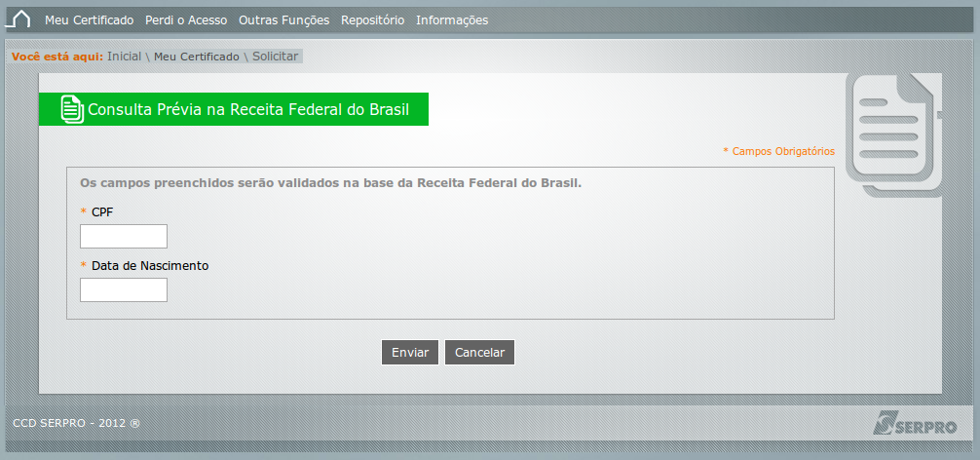The height and width of the screenshot is (460, 980).
Task: Click the CPF field label
Action: pos(102,211)
